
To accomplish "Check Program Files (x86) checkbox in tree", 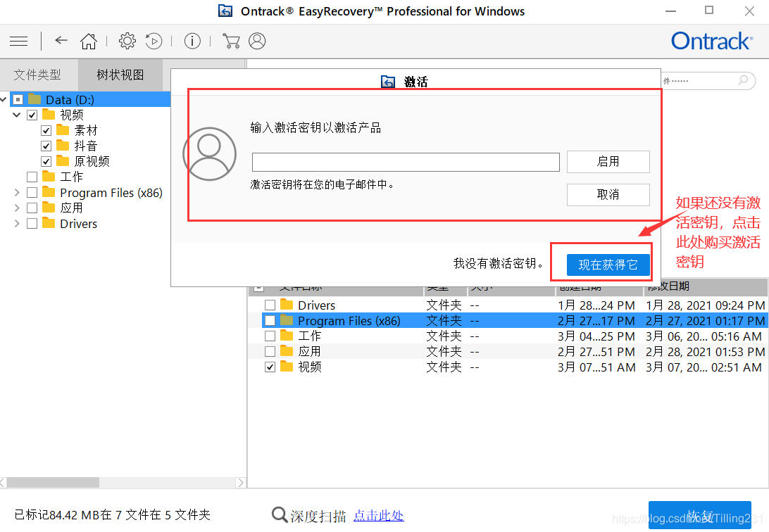I will (32, 193).
